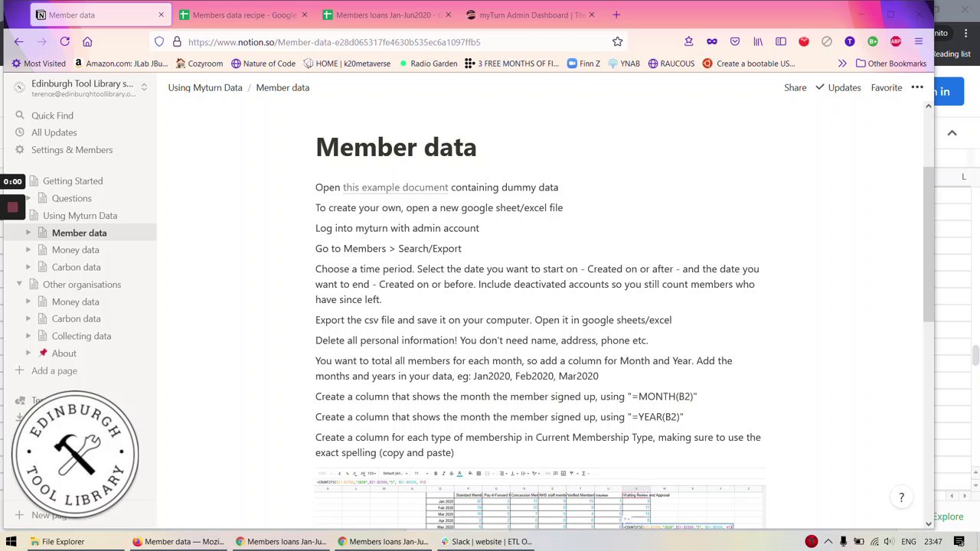Open a new browser tab with plus
This screenshot has width=980, height=551.
[616, 15]
